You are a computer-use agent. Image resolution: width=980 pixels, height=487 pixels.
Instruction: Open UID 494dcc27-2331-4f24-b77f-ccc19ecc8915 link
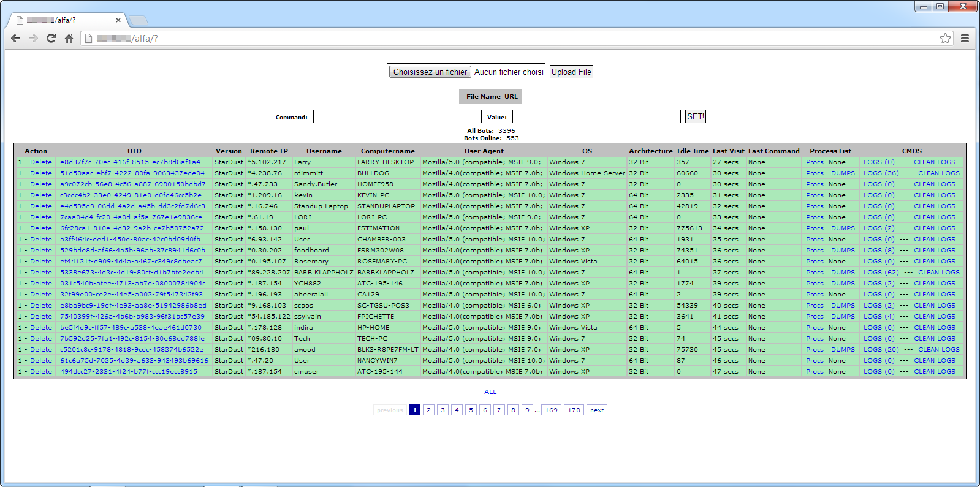pos(129,372)
